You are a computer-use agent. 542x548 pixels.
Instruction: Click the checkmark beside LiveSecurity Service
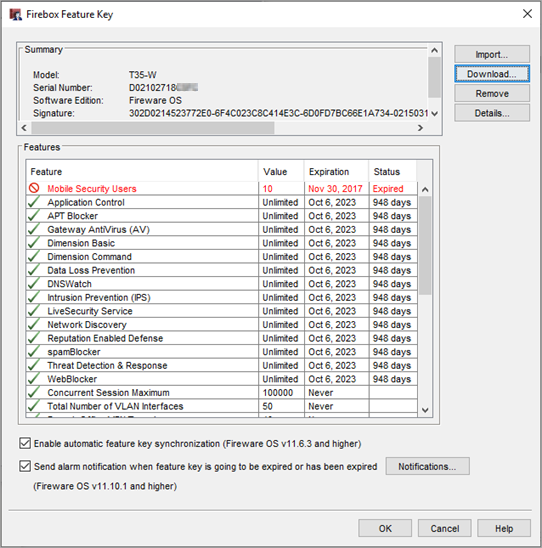[x=34, y=311]
